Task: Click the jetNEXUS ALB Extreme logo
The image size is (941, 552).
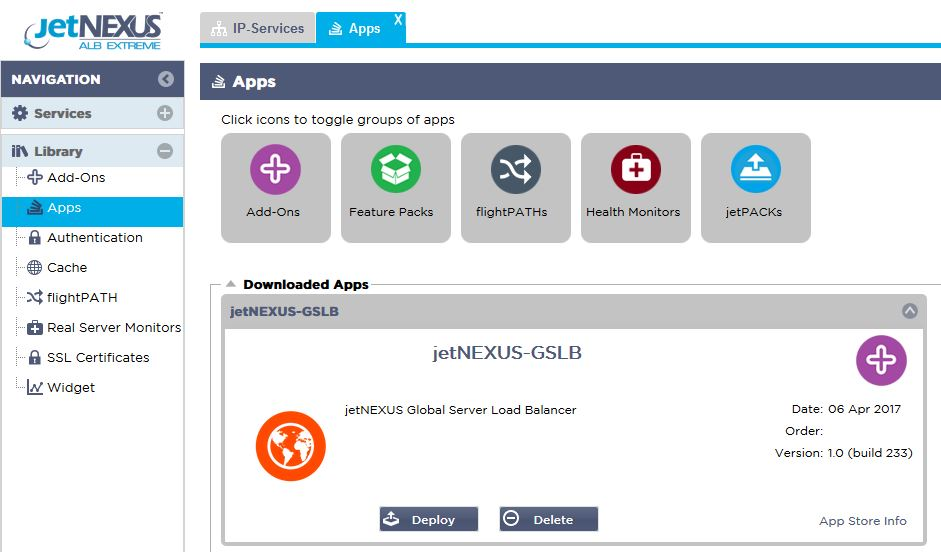Action: click(x=94, y=32)
